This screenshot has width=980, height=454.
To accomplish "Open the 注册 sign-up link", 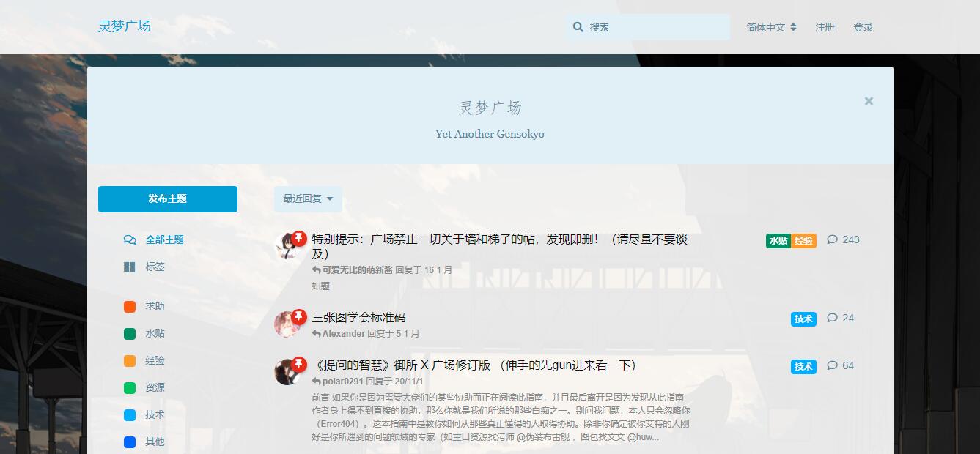I will [x=825, y=27].
